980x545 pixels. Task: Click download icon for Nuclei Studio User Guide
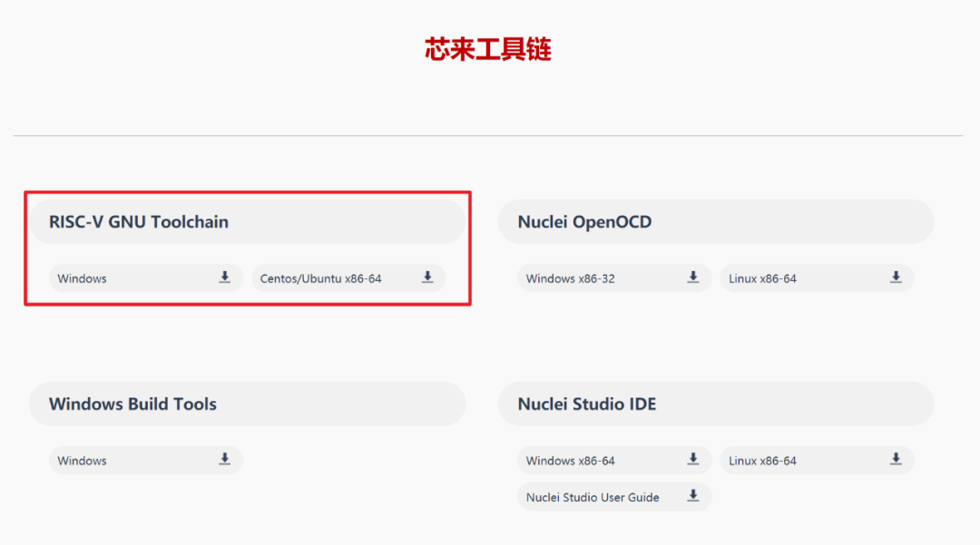pos(693,496)
